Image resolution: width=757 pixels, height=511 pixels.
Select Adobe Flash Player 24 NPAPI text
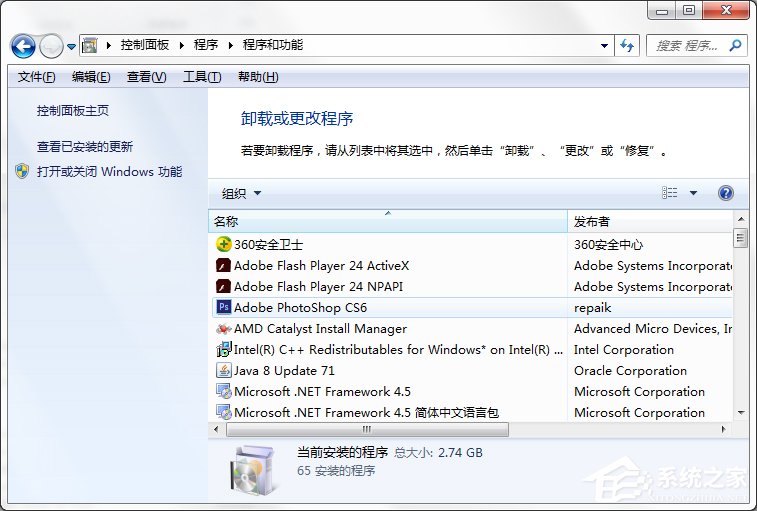[x=318, y=287]
